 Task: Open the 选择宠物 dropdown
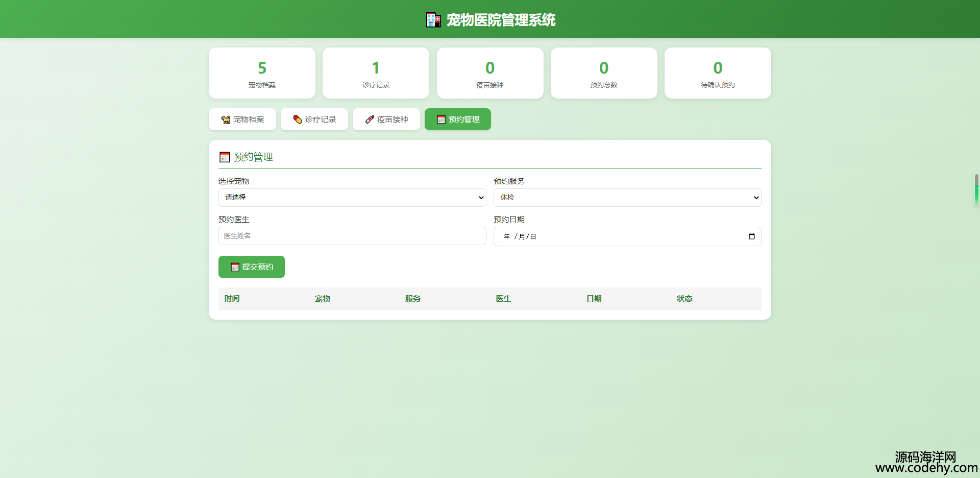[352, 198]
